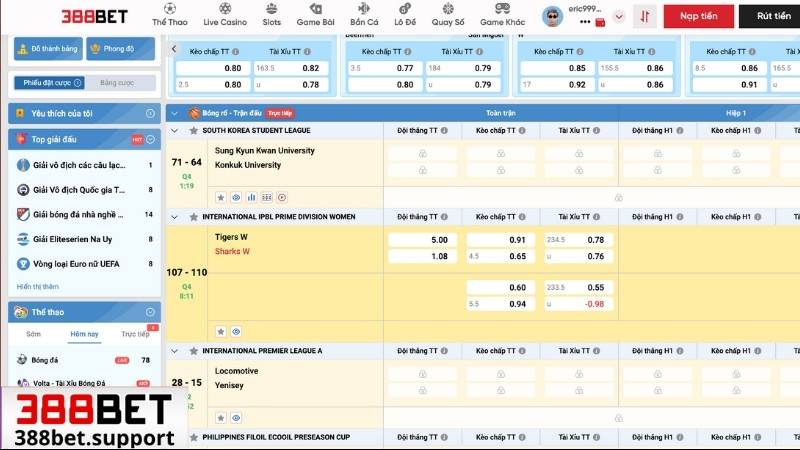Image resolution: width=800 pixels, height=450 pixels.
Task: Collapse the Top giải đấu panel
Action: pos(150,140)
